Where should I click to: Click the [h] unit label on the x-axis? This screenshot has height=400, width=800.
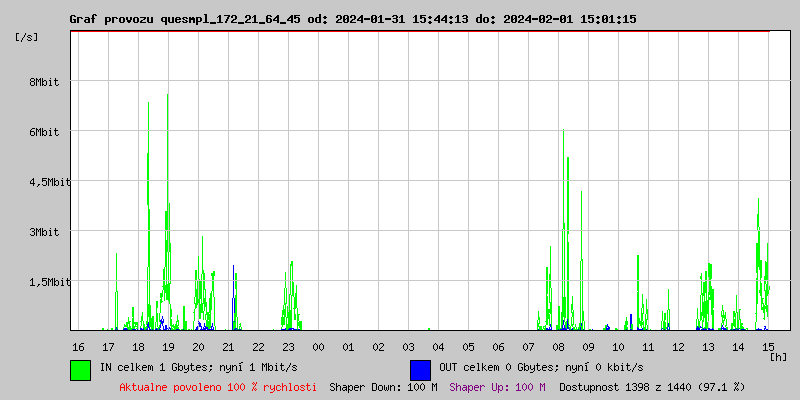tap(779, 356)
